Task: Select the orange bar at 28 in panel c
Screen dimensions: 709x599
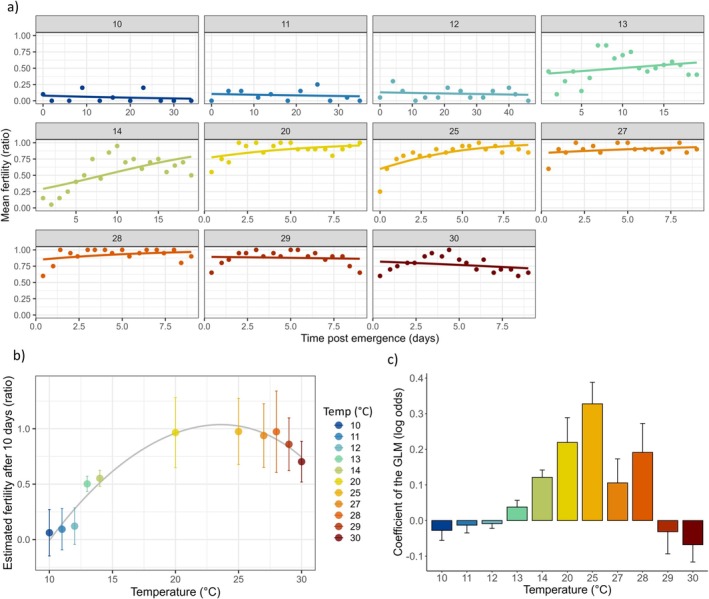Action: [x=643, y=486]
